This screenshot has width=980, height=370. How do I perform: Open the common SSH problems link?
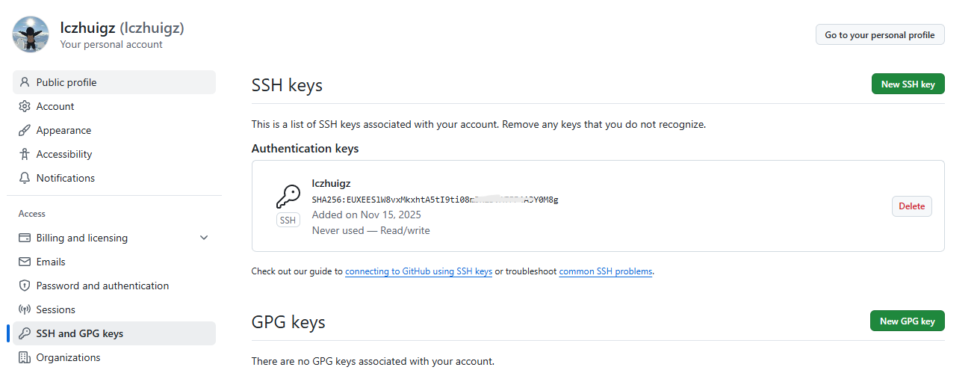pyautogui.click(x=606, y=271)
